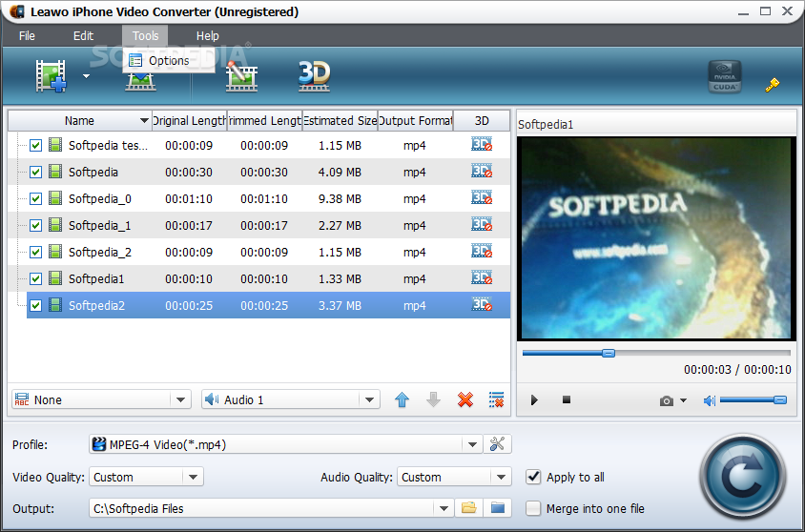
Task: Open the Edit Video toolbar icon
Action: pos(241,76)
